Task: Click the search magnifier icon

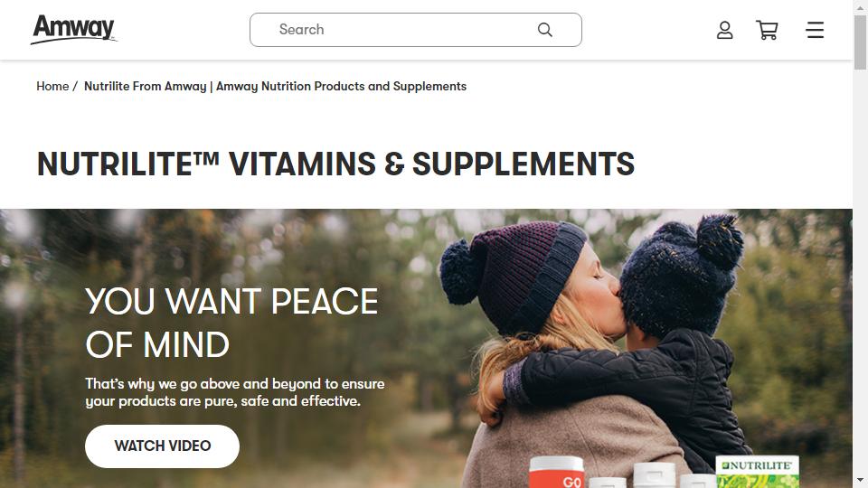Action: (x=544, y=30)
